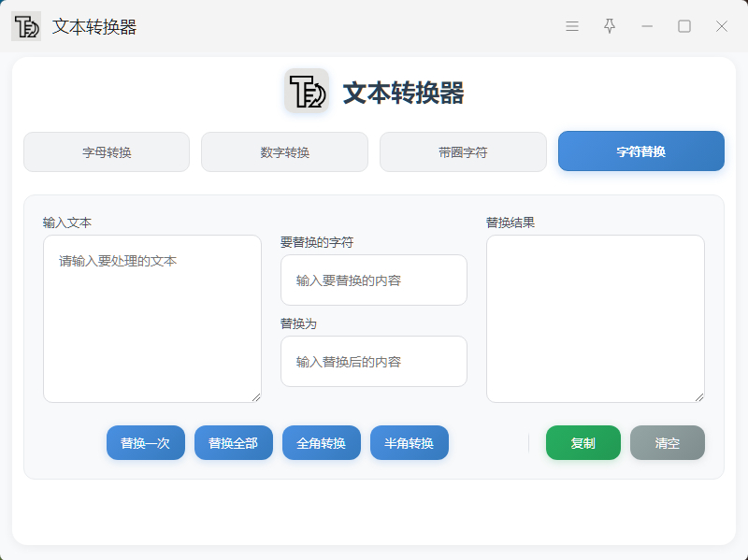This screenshot has height=560, width=748.
Task: Grab the input text area resize handle
Action: (256, 397)
